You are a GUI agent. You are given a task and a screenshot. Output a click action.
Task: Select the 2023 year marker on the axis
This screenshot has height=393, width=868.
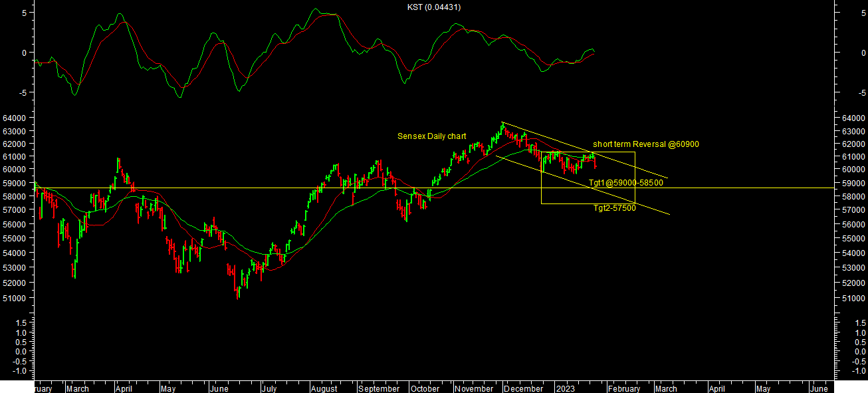[x=565, y=388]
